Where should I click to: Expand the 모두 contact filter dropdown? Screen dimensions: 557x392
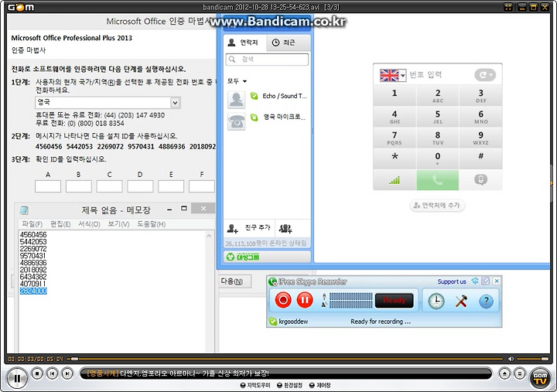click(x=237, y=81)
